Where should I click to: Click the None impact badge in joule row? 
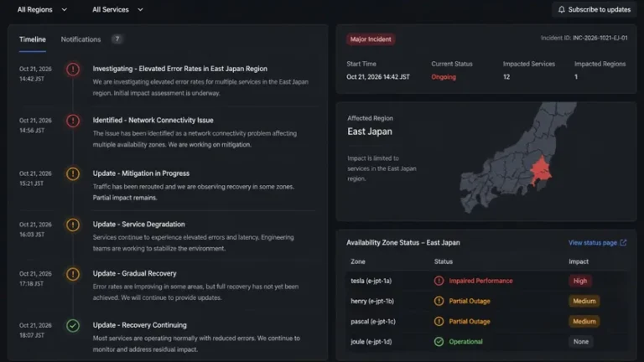coord(581,342)
